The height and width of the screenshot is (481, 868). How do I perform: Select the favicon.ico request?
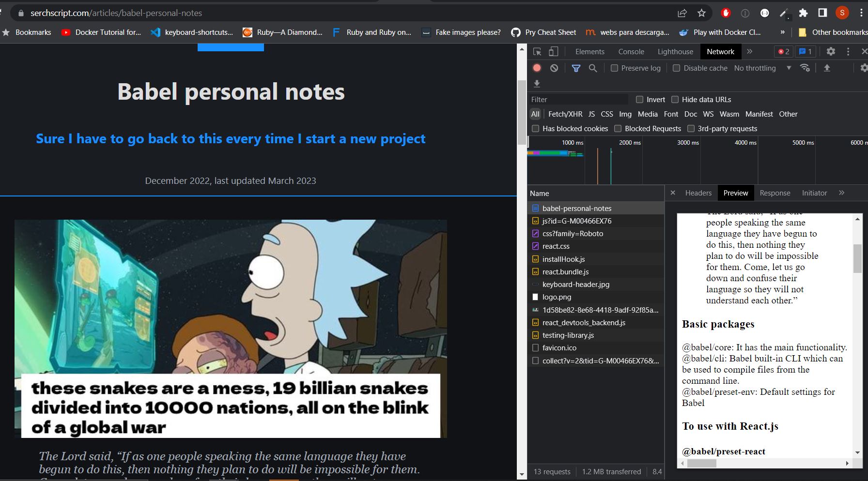pos(596,348)
